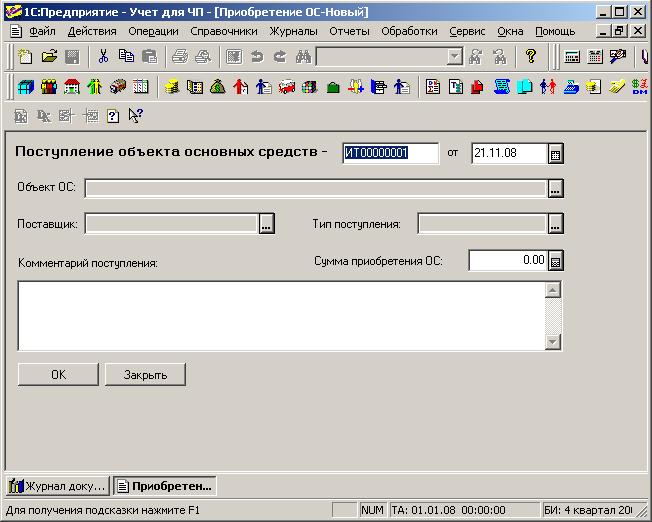Click the Open folder toolbar icon
652x522 pixels.
[x=49, y=57]
